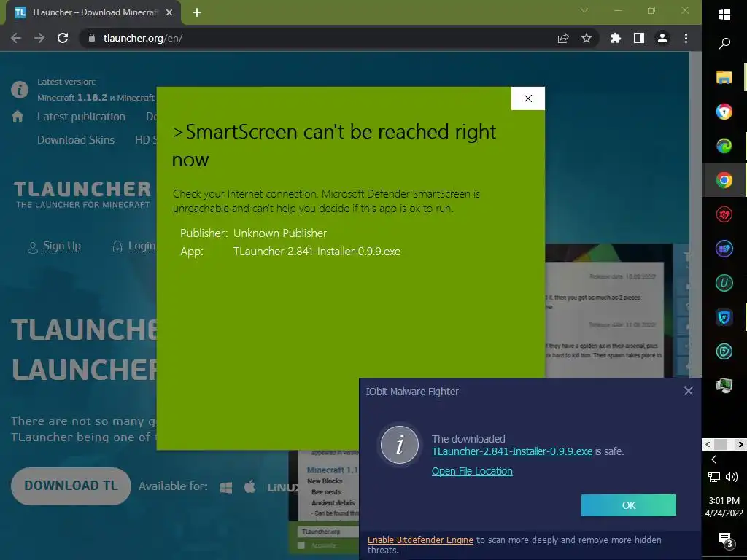Click the Login link
Image resolution: width=747 pixels, height=560 pixels.
142,246
